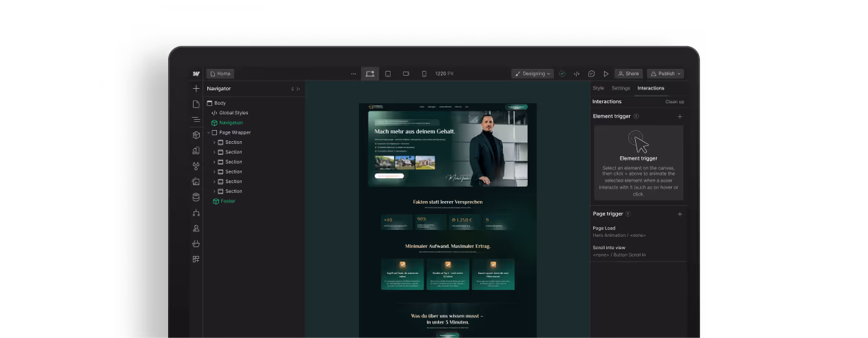Switch to the tablet breakpoint icon
The height and width of the screenshot is (338, 868).
[388, 74]
